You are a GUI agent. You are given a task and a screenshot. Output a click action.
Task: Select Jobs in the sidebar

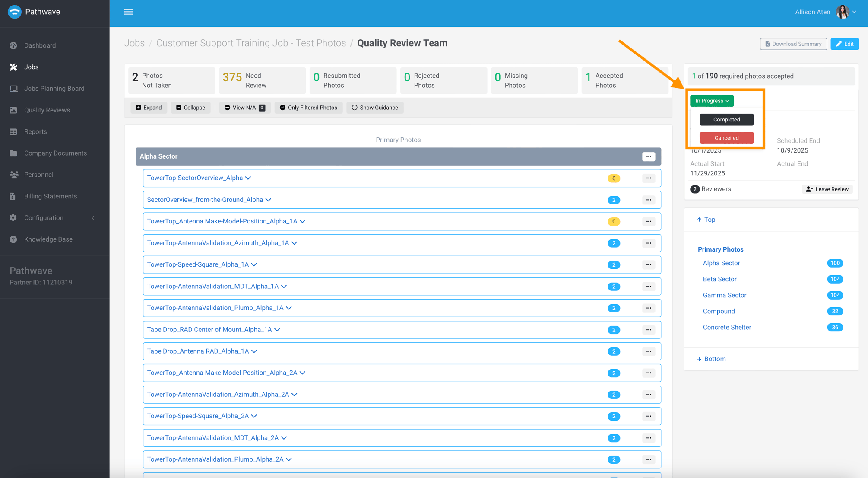31,67
